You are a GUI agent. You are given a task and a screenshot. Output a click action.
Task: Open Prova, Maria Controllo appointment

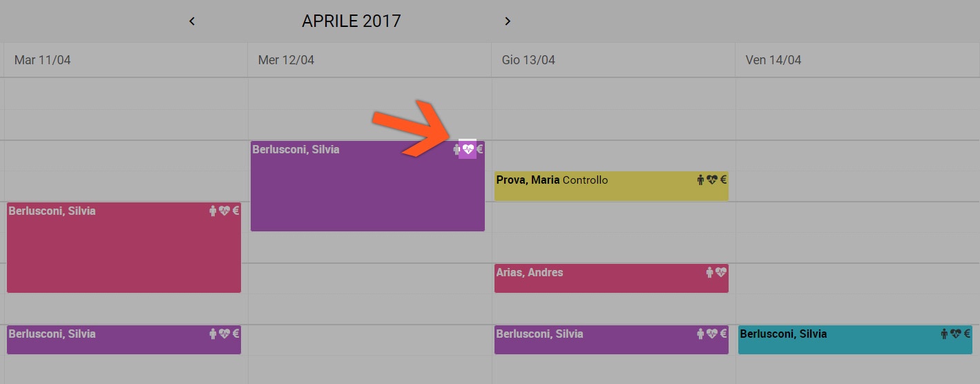tap(611, 186)
